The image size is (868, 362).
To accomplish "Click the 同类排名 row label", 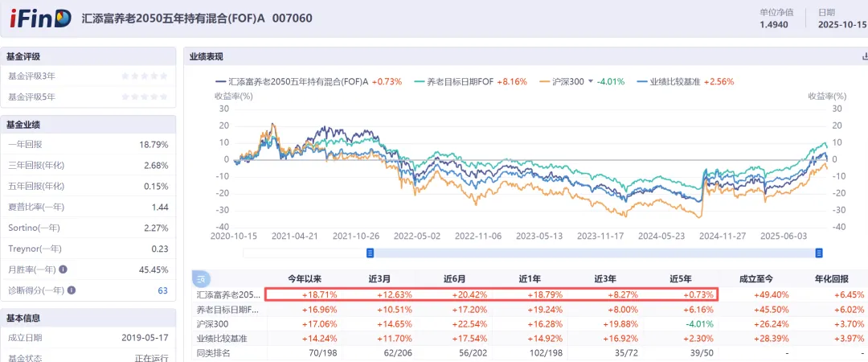I will [x=213, y=352].
